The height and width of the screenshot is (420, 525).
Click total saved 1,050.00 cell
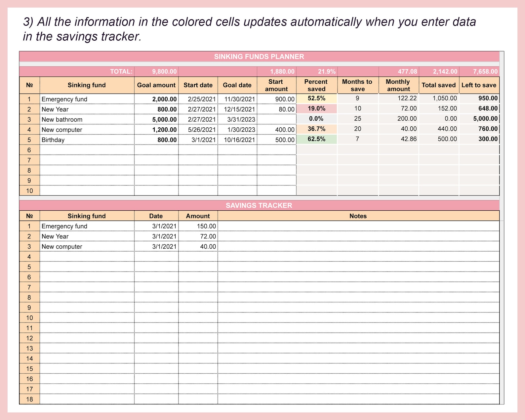click(x=439, y=98)
